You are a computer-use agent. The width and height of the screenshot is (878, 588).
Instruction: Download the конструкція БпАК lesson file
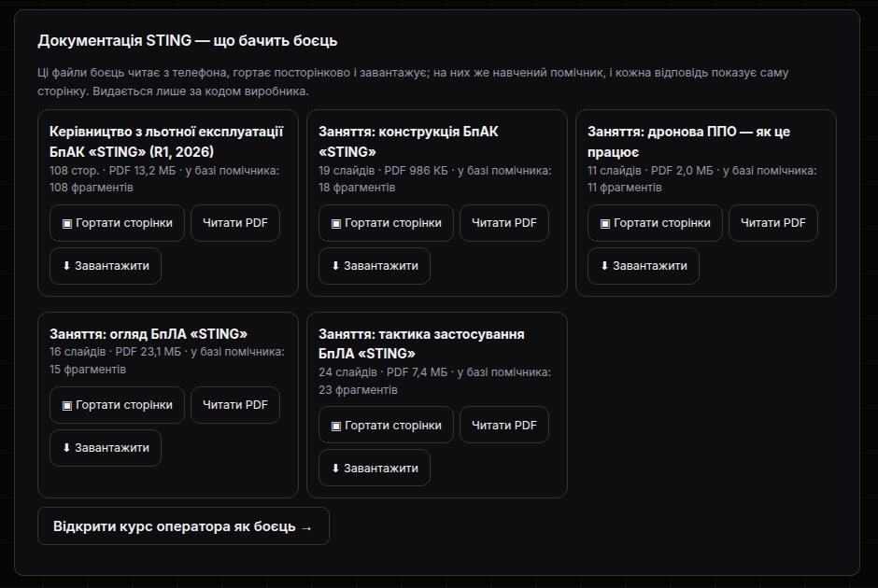point(375,266)
